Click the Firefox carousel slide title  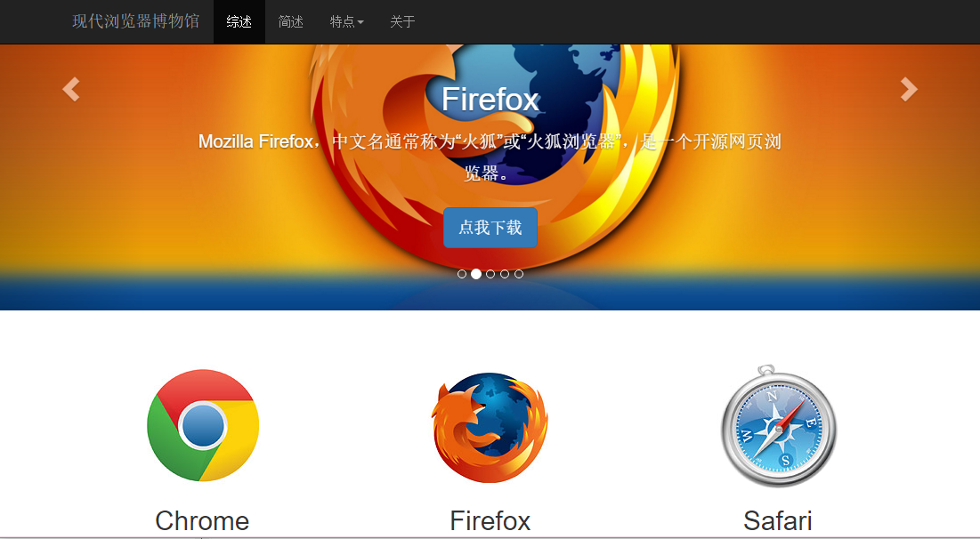pyautogui.click(x=490, y=100)
